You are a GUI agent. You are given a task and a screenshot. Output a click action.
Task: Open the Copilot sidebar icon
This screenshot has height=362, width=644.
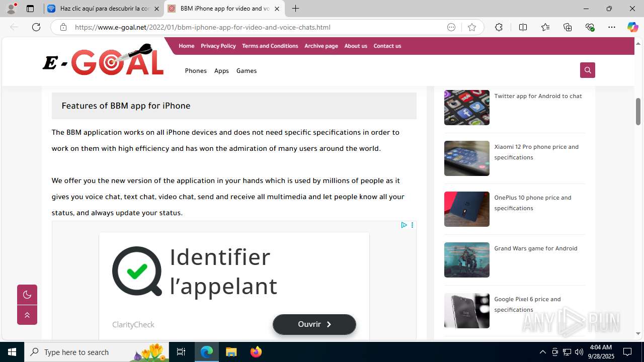(632, 27)
